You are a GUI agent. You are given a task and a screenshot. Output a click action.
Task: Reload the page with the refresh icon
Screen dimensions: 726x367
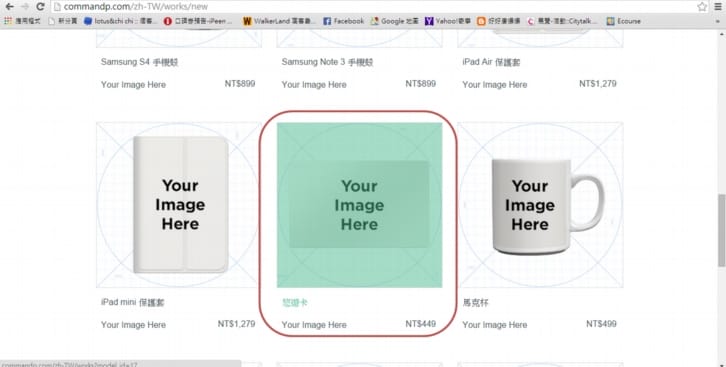[40, 6]
